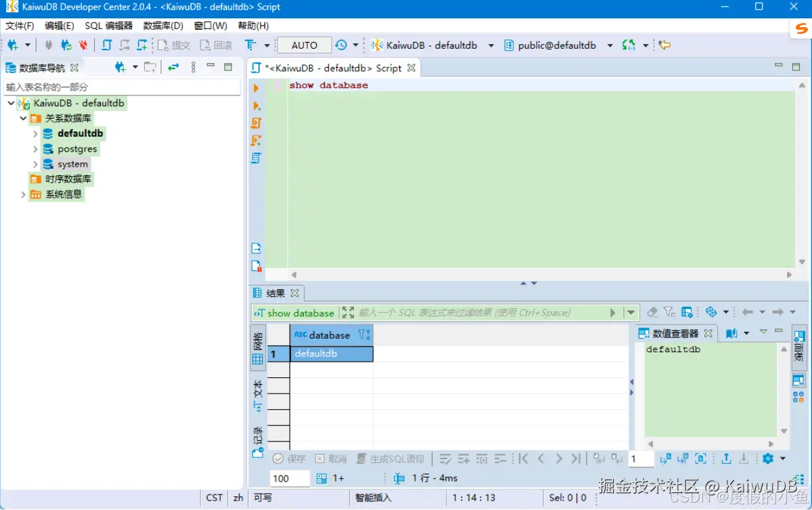Click the Sogou input method S icon
Screen dimensions: 812x510
point(801,28)
